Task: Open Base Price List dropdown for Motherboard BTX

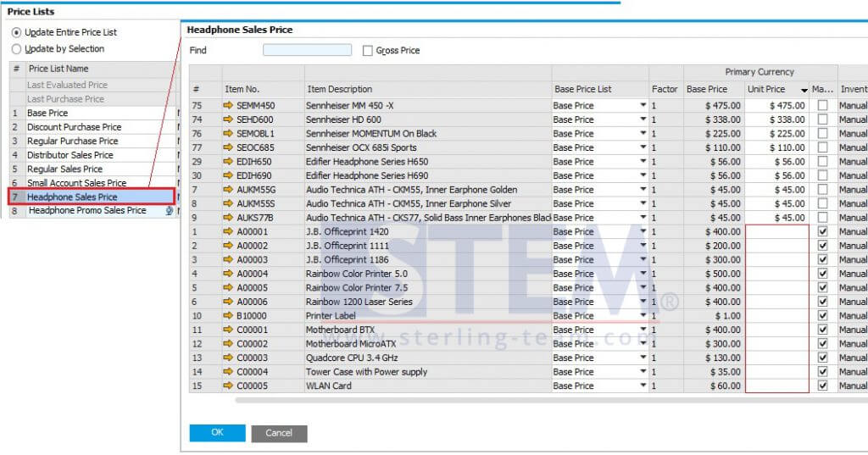Action: 643,330
